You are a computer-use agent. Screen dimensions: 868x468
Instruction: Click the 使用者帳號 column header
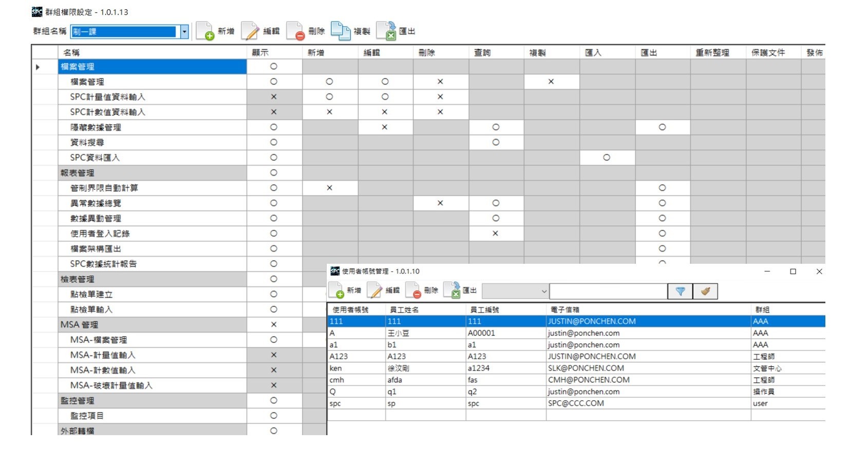pos(350,310)
